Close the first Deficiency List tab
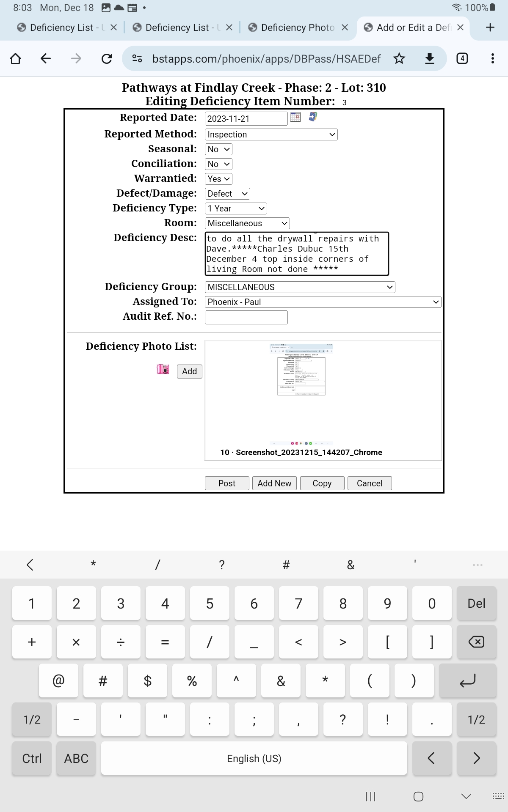 click(x=113, y=27)
